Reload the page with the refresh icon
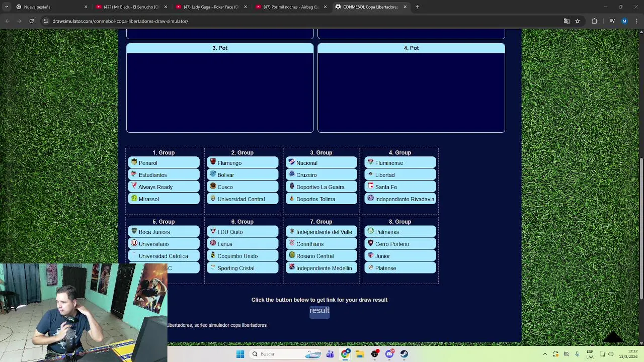 (x=31, y=21)
